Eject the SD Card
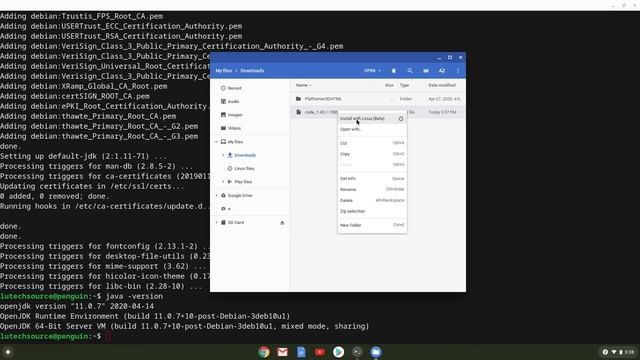The image size is (640, 360). click(282, 223)
